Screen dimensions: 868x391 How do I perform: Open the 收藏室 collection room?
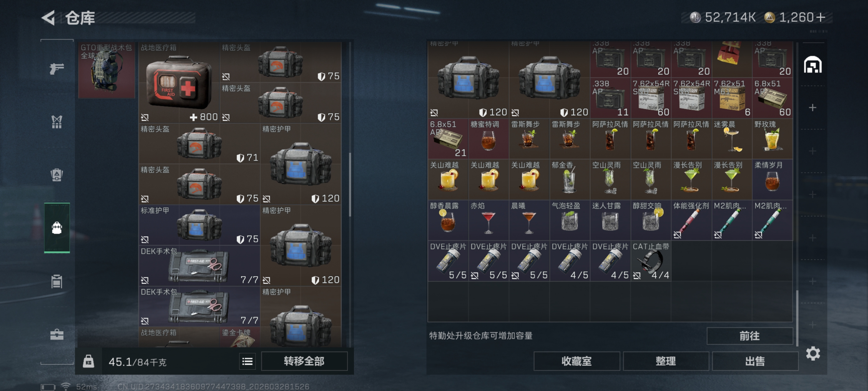577,361
